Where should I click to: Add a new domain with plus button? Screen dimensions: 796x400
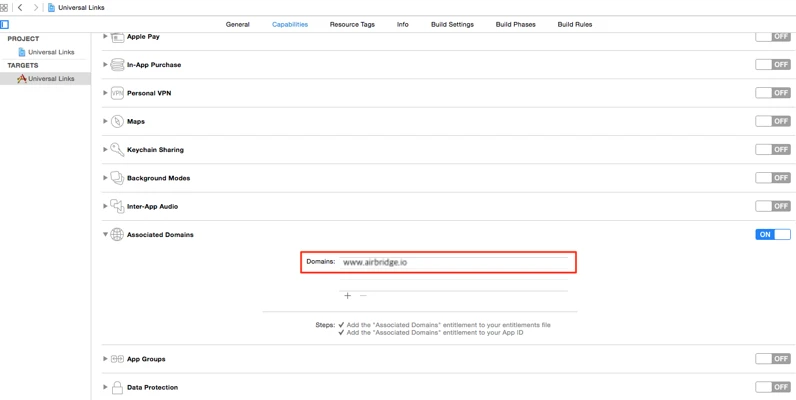coord(348,296)
